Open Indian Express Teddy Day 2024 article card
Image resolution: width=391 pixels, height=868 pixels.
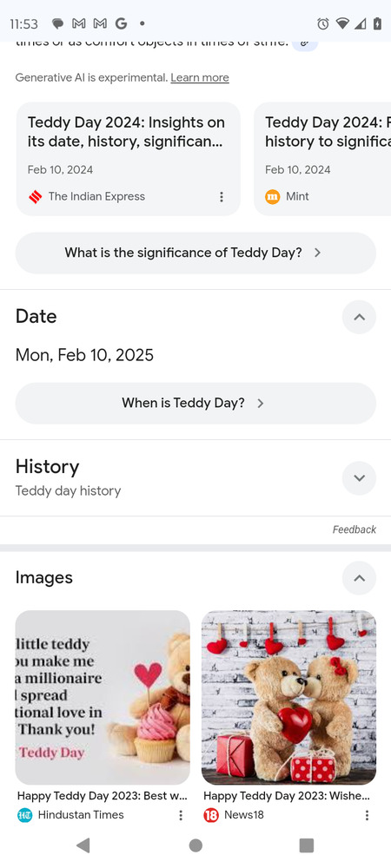[x=128, y=159]
